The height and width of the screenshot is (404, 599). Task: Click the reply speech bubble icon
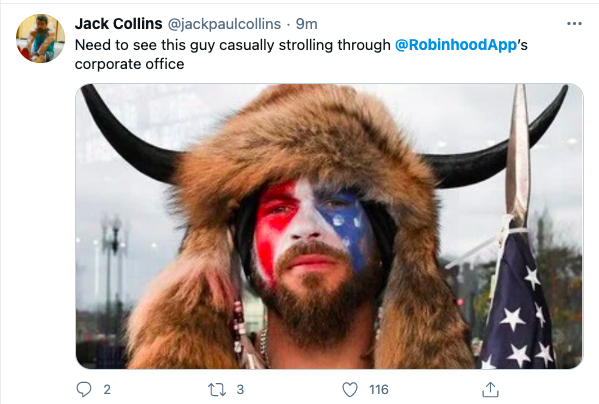[x=84, y=389]
